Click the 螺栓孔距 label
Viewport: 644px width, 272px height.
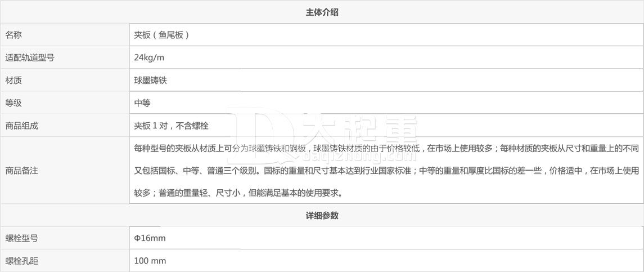pyautogui.click(x=21, y=261)
